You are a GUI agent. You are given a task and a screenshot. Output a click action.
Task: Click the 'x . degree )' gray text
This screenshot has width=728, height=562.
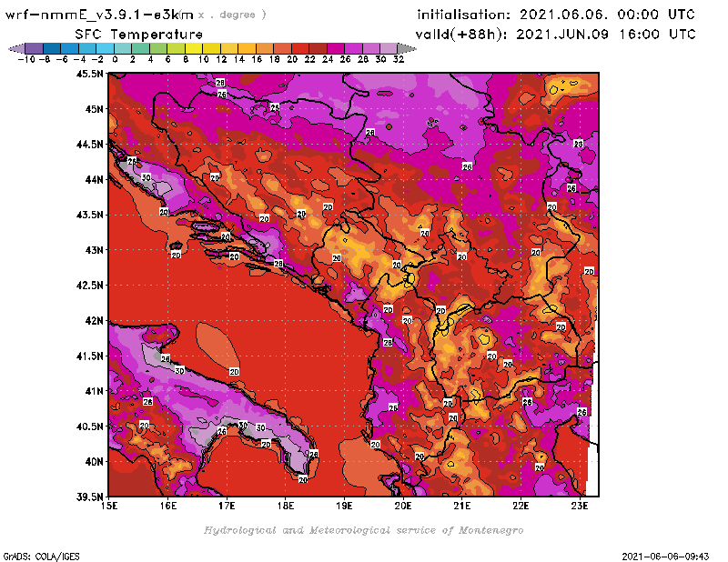pyautogui.click(x=232, y=15)
